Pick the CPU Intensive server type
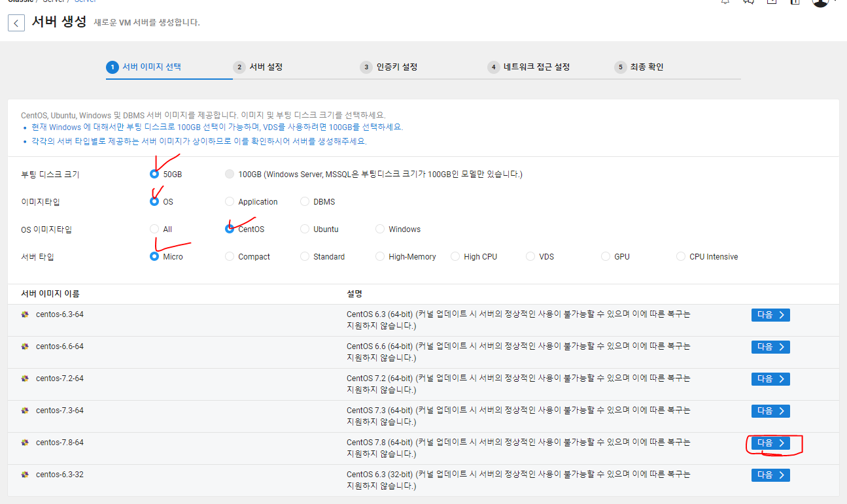Viewport: 847px width, 504px height. pyautogui.click(x=680, y=256)
